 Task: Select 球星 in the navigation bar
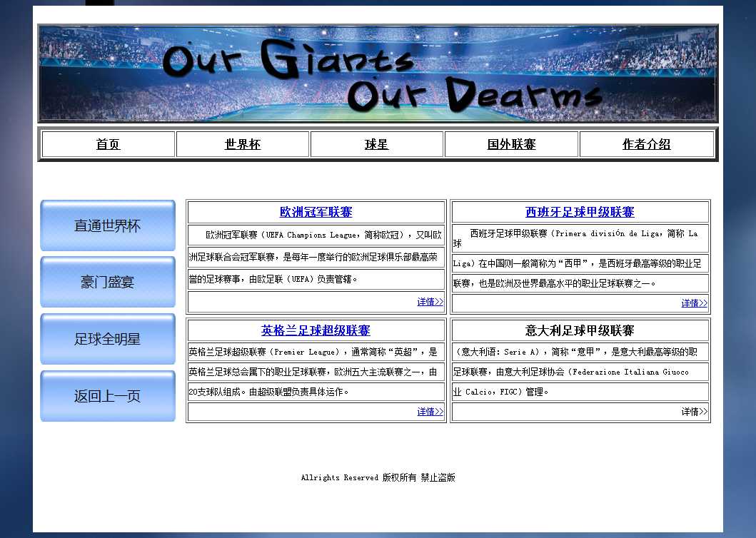376,144
